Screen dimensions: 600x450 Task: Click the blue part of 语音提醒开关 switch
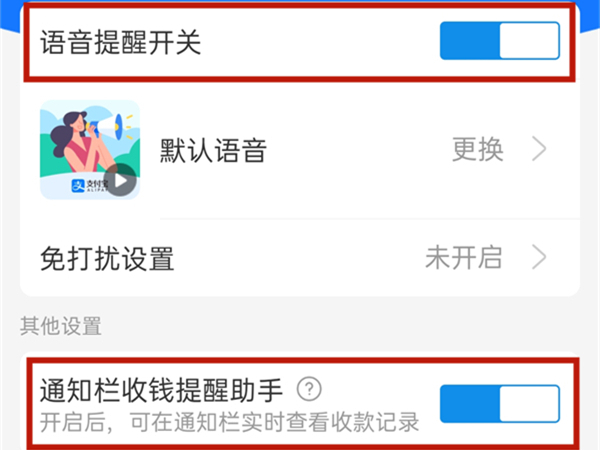(470, 41)
